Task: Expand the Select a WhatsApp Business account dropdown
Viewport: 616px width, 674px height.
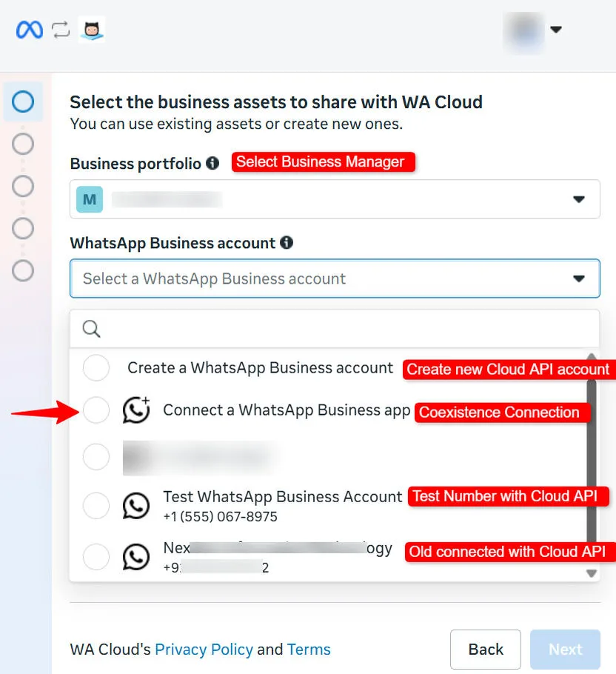Action: pyautogui.click(x=335, y=278)
